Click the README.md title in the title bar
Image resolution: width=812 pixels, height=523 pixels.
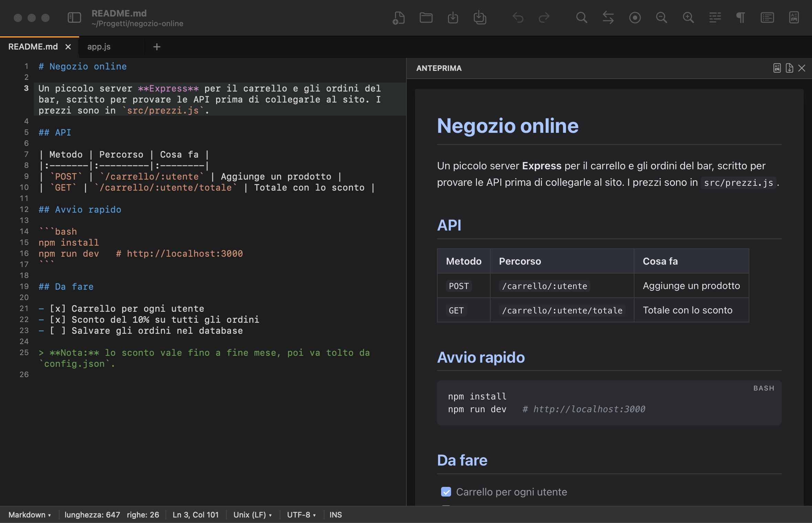coord(119,13)
